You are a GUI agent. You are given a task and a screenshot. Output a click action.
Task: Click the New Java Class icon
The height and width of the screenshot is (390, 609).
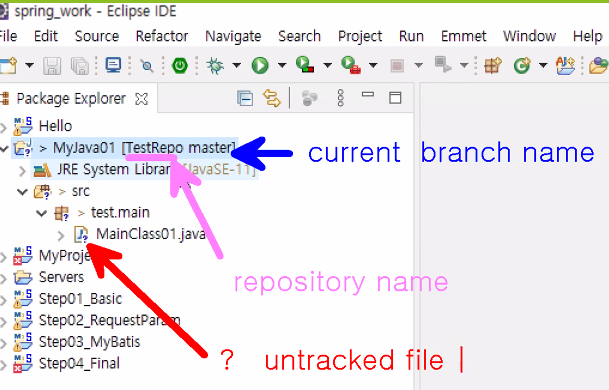click(522, 65)
